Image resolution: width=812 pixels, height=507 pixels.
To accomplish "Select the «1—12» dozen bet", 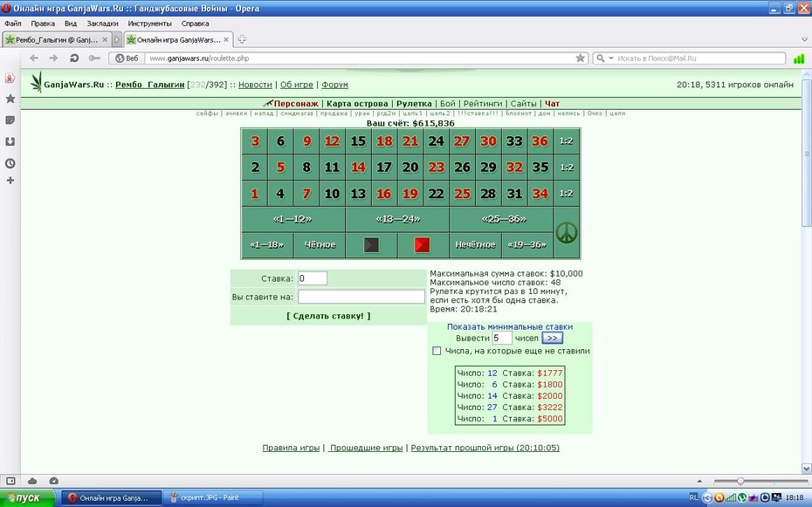I will (x=293, y=219).
